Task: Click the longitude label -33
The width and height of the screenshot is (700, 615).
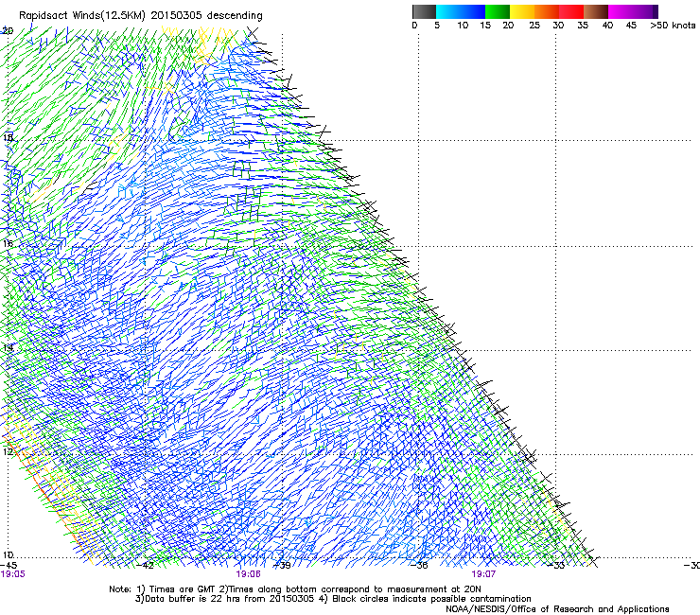Action: click(556, 565)
